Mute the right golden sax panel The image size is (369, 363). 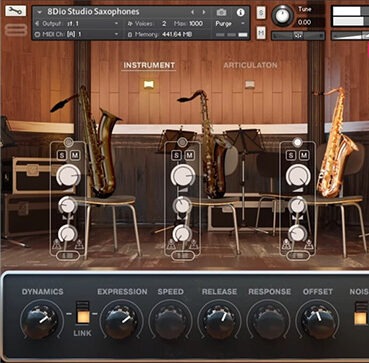pyautogui.click(x=304, y=155)
